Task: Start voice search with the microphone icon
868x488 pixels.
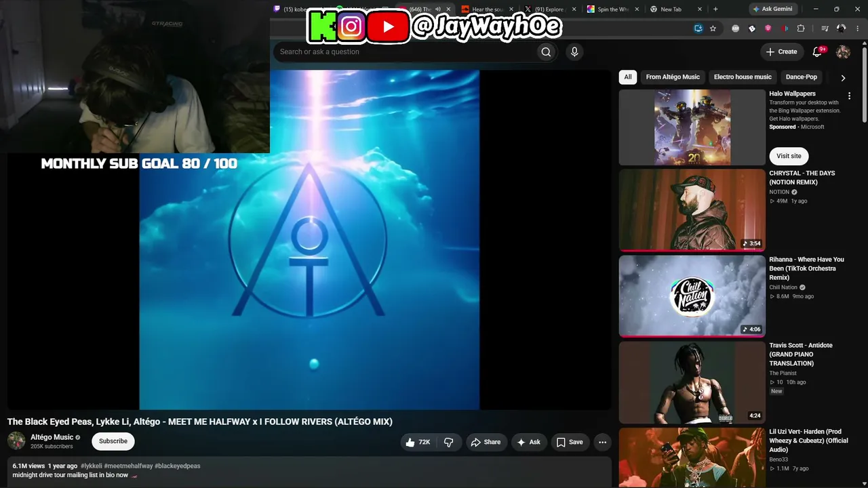Action: (574, 52)
